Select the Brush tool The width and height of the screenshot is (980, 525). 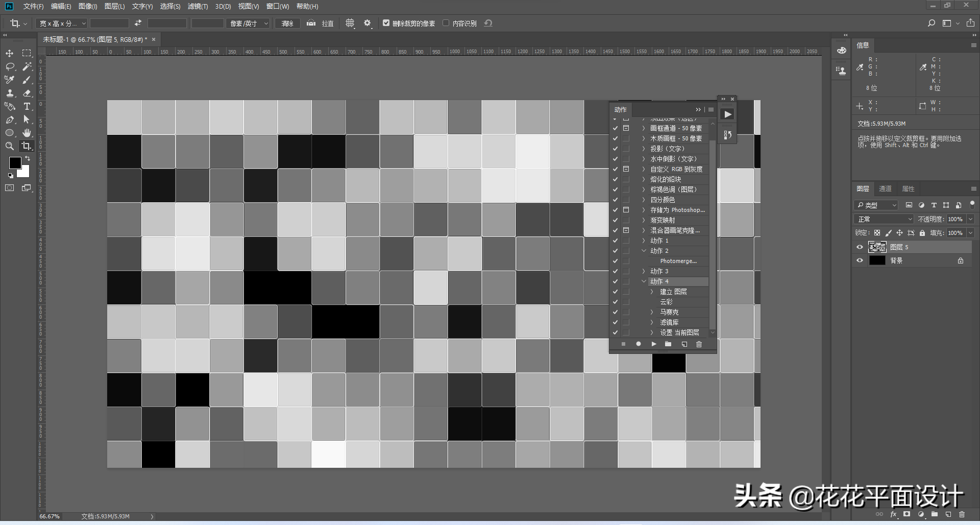point(27,80)
